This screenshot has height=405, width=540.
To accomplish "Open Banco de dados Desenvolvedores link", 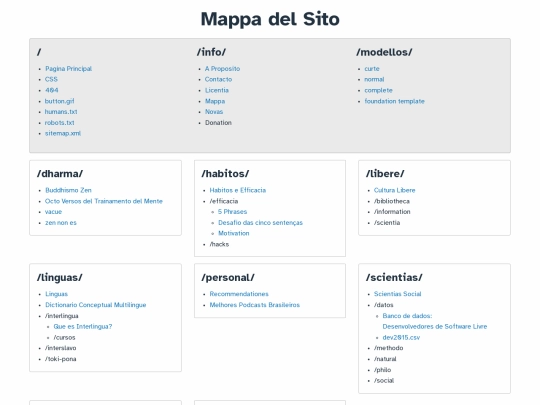I will [435, 321].
